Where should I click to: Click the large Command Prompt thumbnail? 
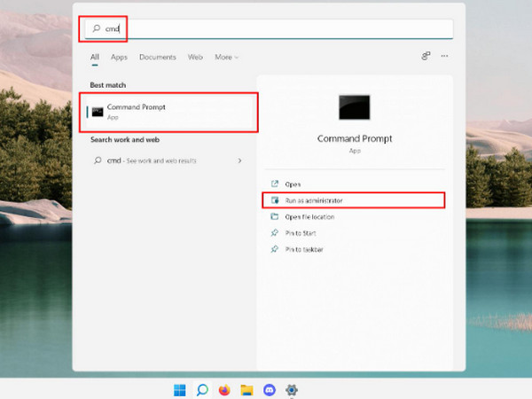pyautogui.click(x=354, y=107)
